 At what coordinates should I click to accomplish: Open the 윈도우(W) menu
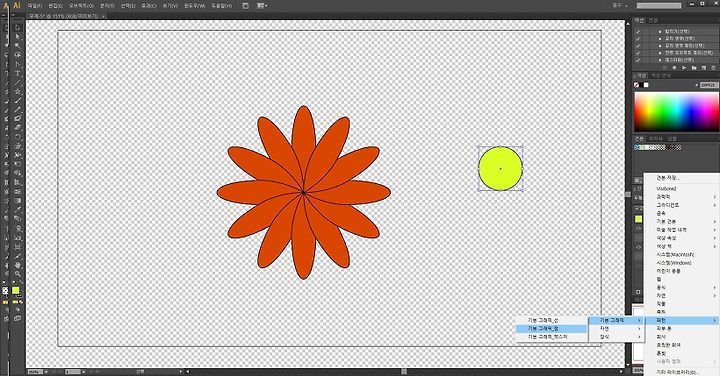pos(194,6)
